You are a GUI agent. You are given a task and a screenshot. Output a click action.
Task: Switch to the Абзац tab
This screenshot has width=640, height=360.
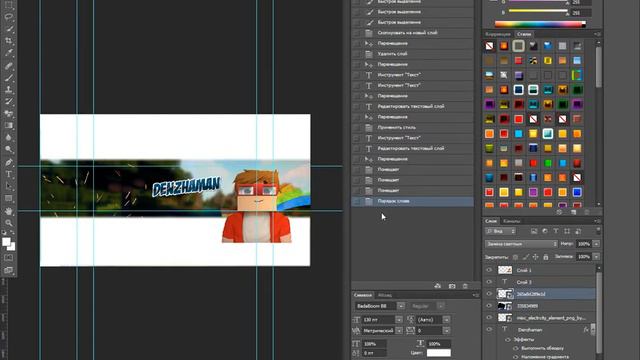pyautogui.click(x=384, y=295)
